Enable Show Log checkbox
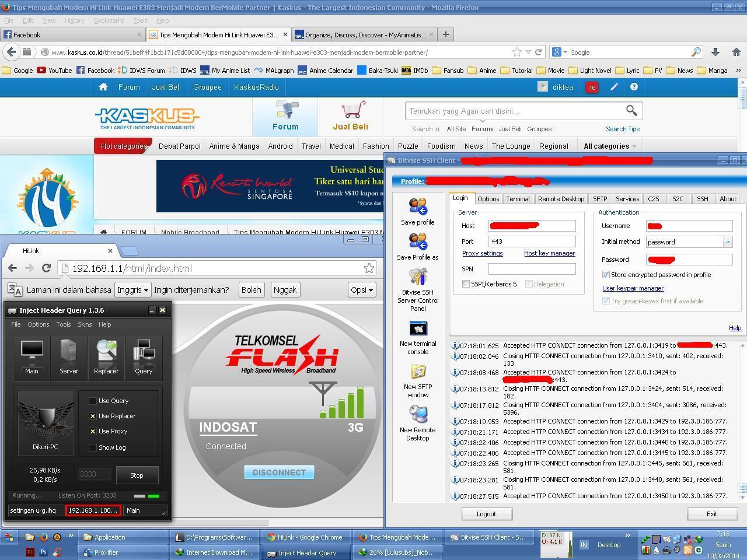The image size is (747, 560). tap(92, 447)
